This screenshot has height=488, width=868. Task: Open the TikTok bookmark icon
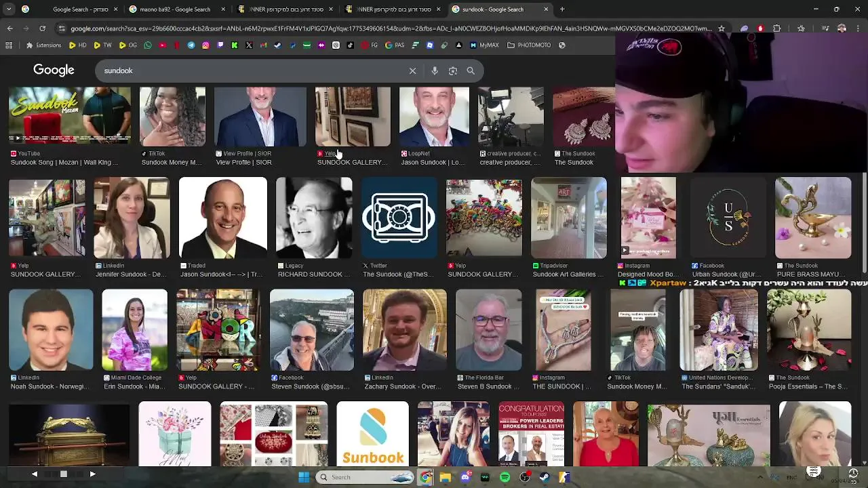pyautogui.click(x=350, y=45)
